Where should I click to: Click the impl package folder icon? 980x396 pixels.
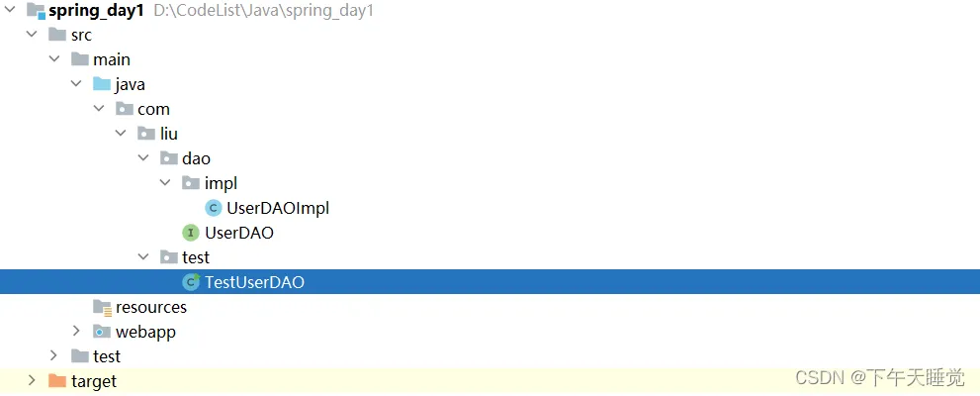pyautogui.click(x=191, y=183)
